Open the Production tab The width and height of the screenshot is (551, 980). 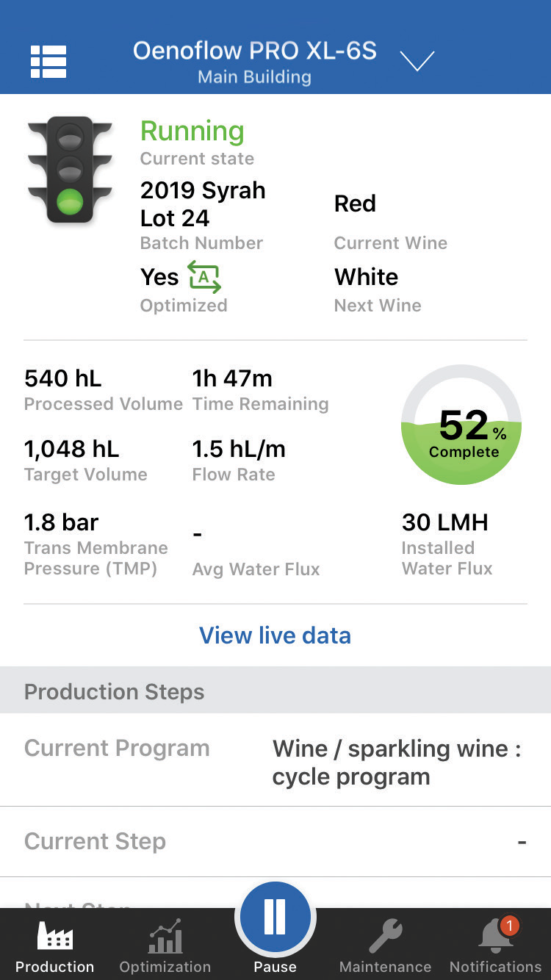[x=54, y=946]
